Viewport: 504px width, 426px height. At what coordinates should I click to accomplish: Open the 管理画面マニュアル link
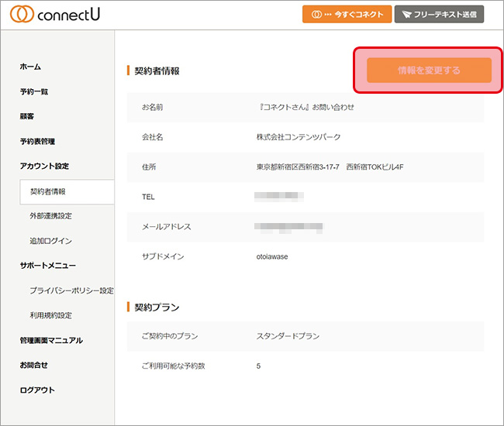click(x=51, y=340)
